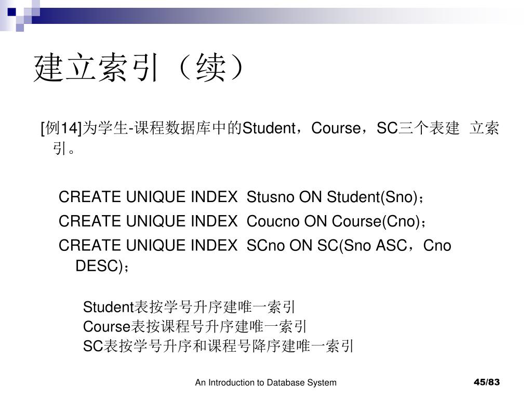Image resolution: width=532 pixels, height=399 pixels.
Task: Click the Stusno index name
Action: 270,197
